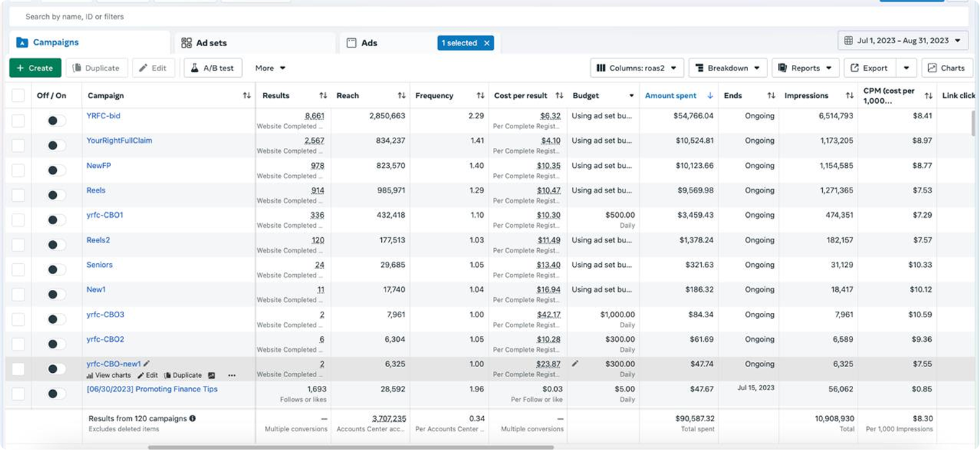980x450 pixels.
Task: Toggle the New1 campaign switch
Action: click(x=56, y=294)
